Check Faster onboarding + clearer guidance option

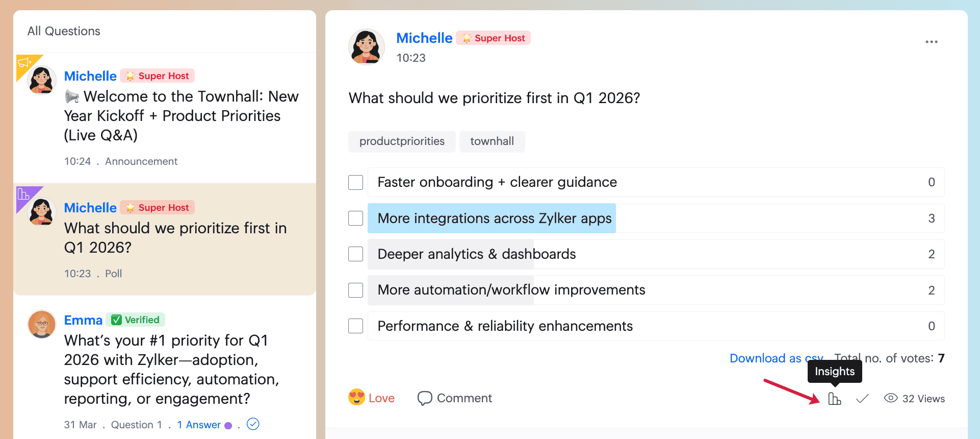tap(355, 182)
